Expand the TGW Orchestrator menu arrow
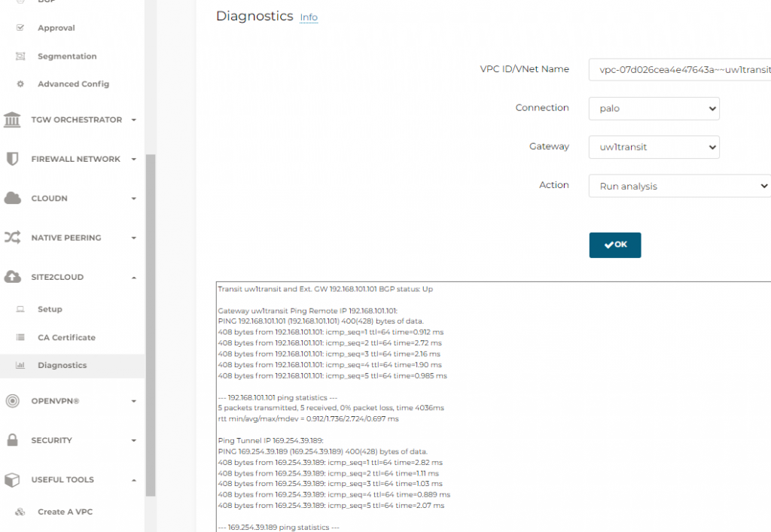Screen dimensions: 771x532 click(134, 120)
